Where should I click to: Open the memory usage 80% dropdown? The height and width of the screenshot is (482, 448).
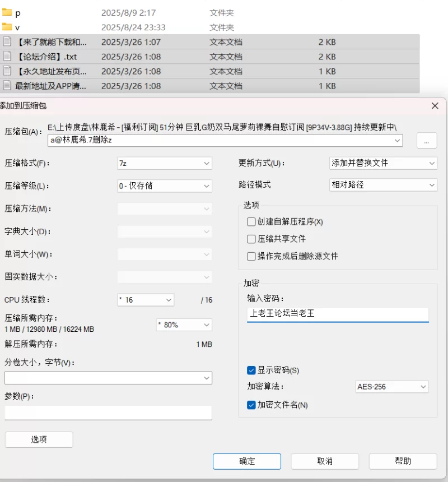tap(184, 325)
